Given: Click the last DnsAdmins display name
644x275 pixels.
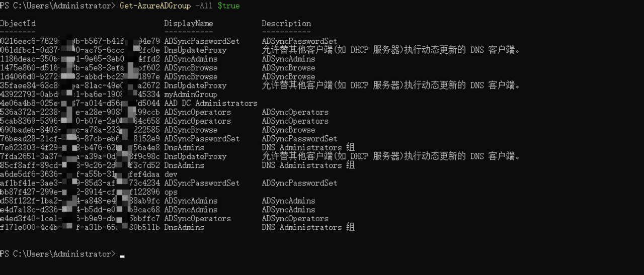Looking at the screenshot, I should tap(184, 228).
